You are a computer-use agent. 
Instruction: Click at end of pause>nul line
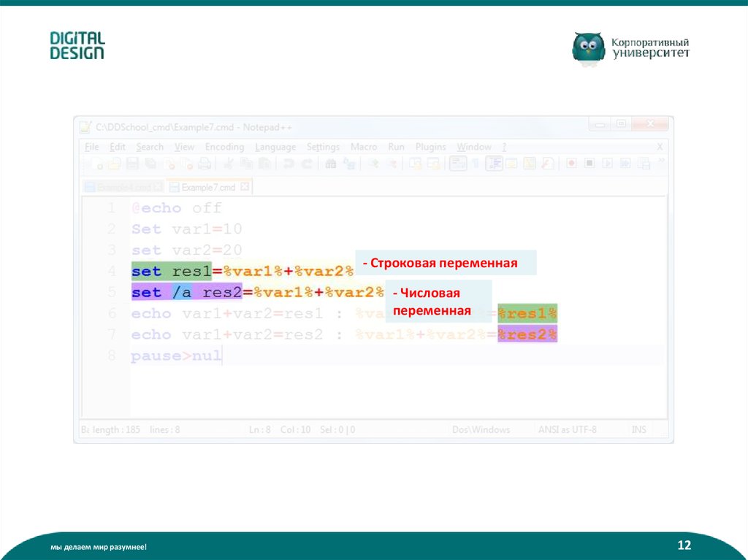click(222, 356)
